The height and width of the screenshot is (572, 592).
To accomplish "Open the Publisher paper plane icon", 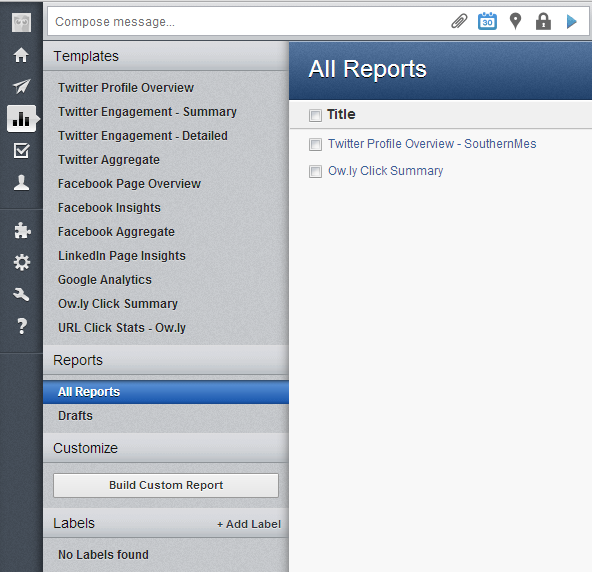I will 22,86.
